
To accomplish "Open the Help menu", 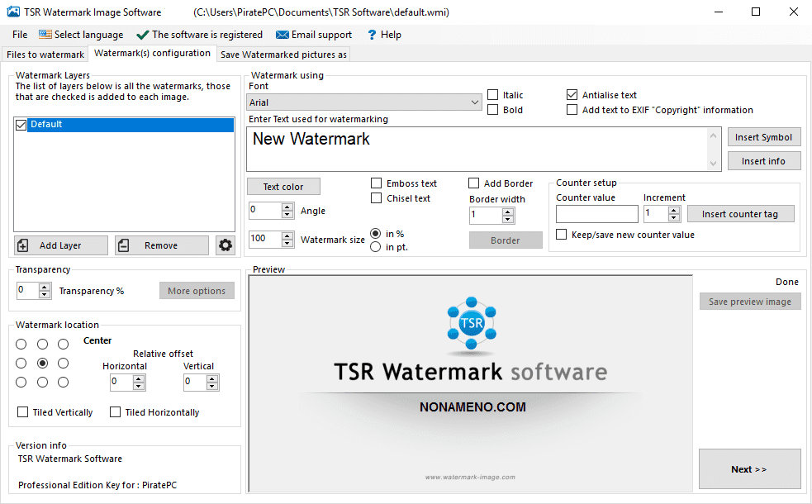I will 384,35.
